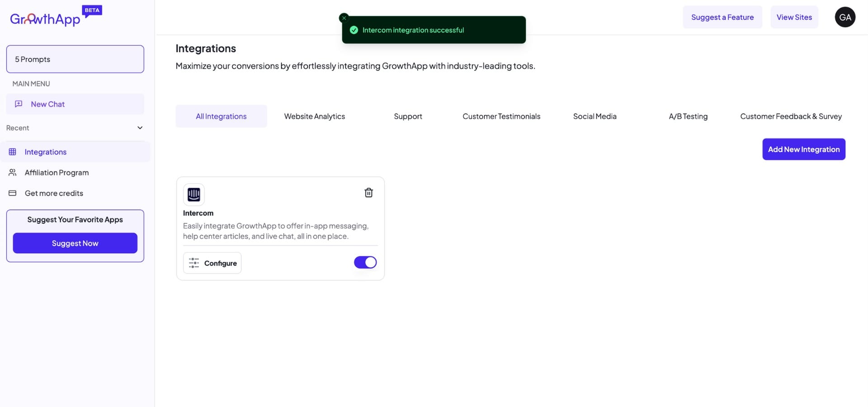Open Integrations in the sidebar
The width and height of the screenshot is (868, 407).
pyautogui.click(x=75, y=152)
